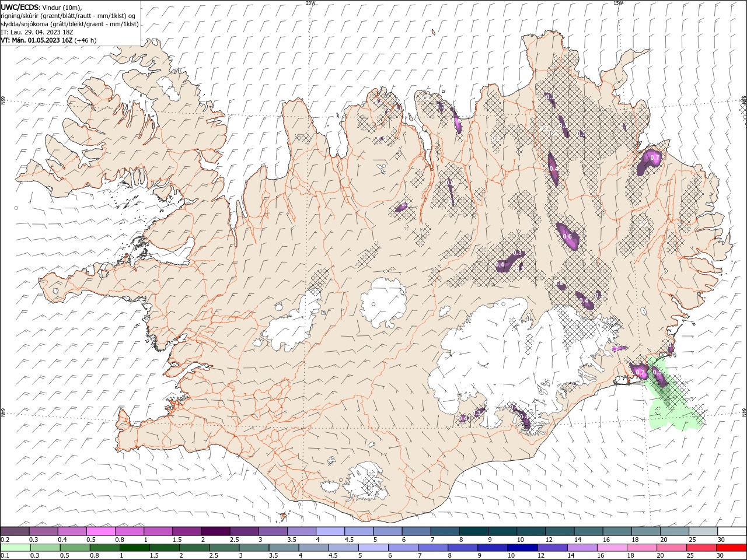Click the '18' tick label in lower legend
This screenshot has width=747, height=560.
(x=634, y=555)
